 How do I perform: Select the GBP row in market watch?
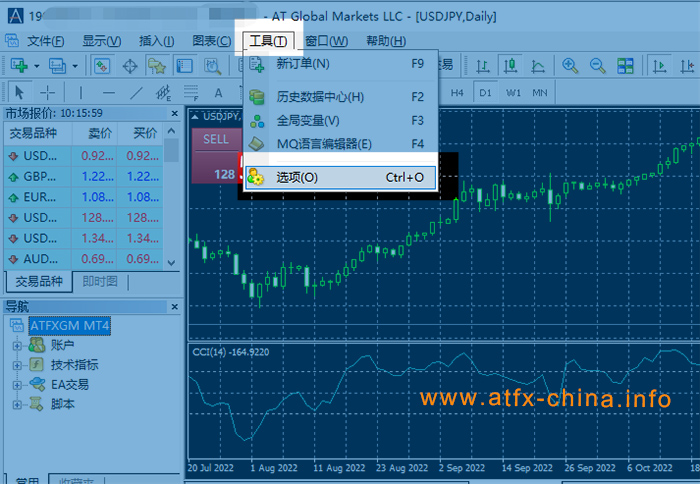83,177
